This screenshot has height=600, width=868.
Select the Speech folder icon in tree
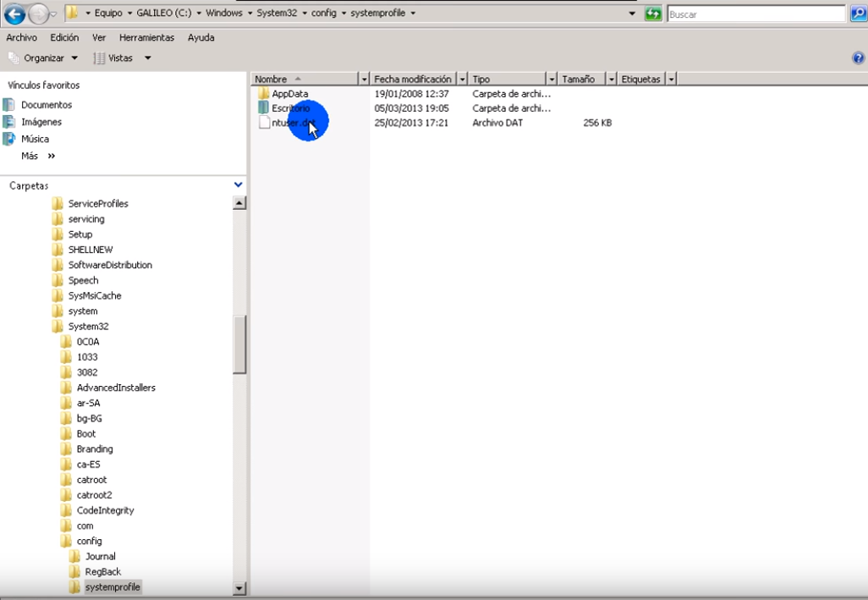pos(57,280)
